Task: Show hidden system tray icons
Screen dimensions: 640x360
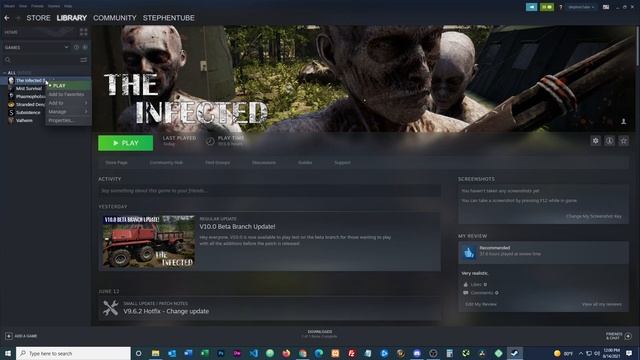Action: pos(580,353)
